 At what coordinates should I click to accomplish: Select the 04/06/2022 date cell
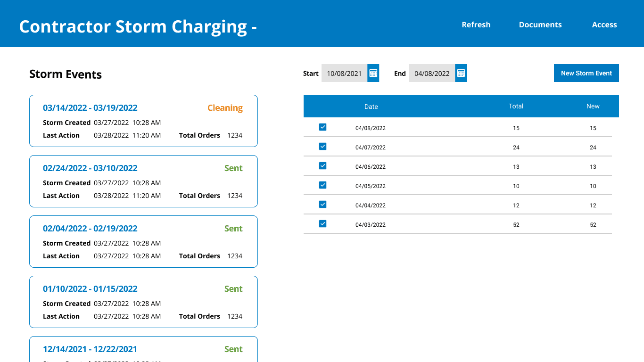(x=371, y=167)
